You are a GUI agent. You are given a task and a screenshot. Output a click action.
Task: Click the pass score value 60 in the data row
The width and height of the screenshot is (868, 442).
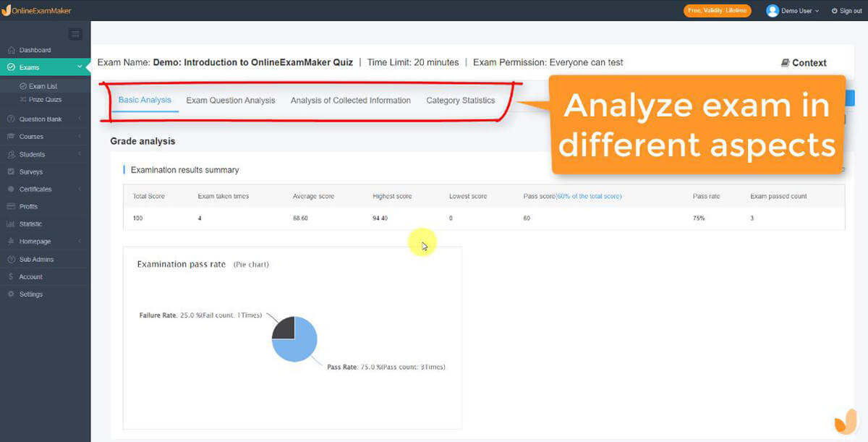coord(527,218)
